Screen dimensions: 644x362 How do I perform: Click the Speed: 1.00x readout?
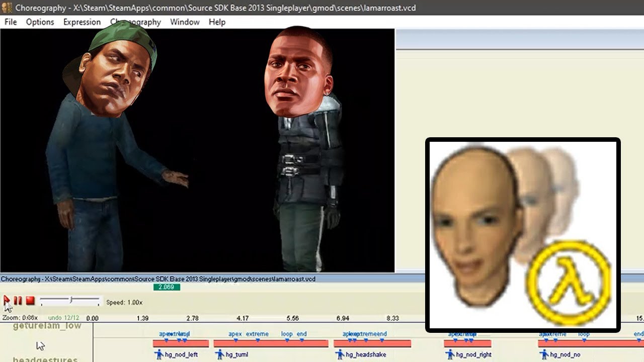point(124,303)
